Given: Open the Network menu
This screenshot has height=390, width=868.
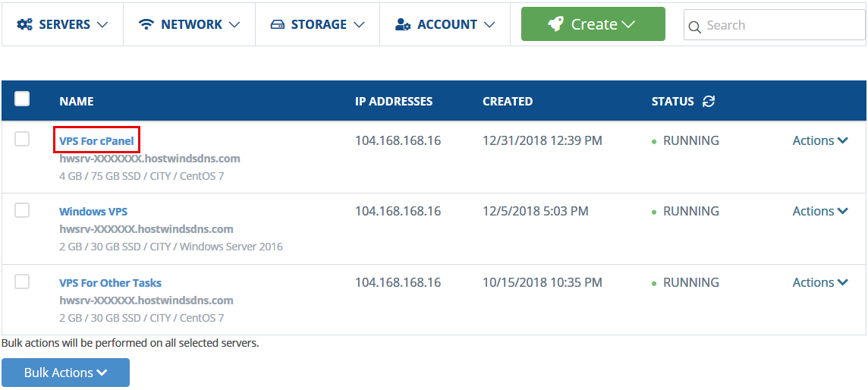Looking at the screenshot, I should coord(189,24).
